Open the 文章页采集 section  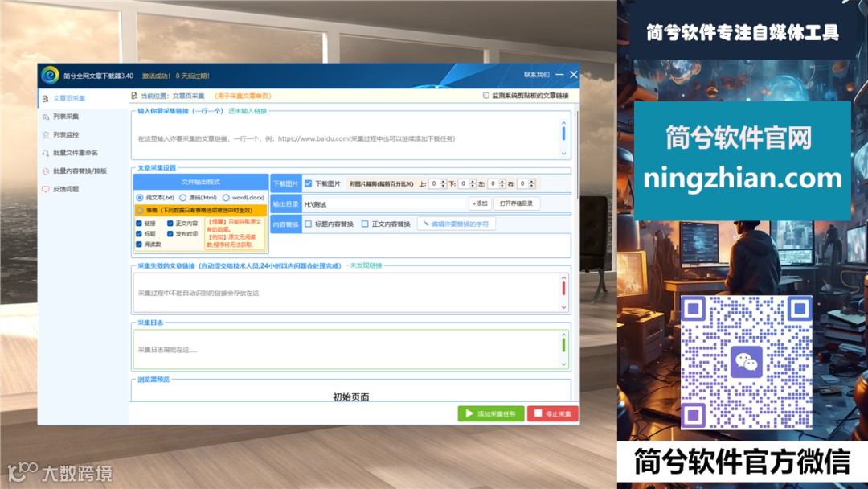click(x=83, y=98)
